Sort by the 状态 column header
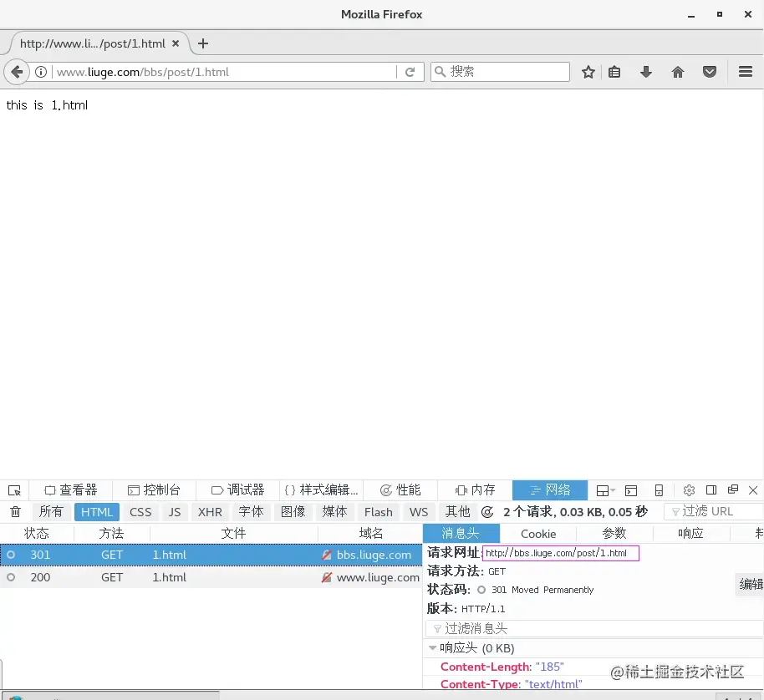The height and width of the screenshot is (700, 764). (x=37, y=534)
